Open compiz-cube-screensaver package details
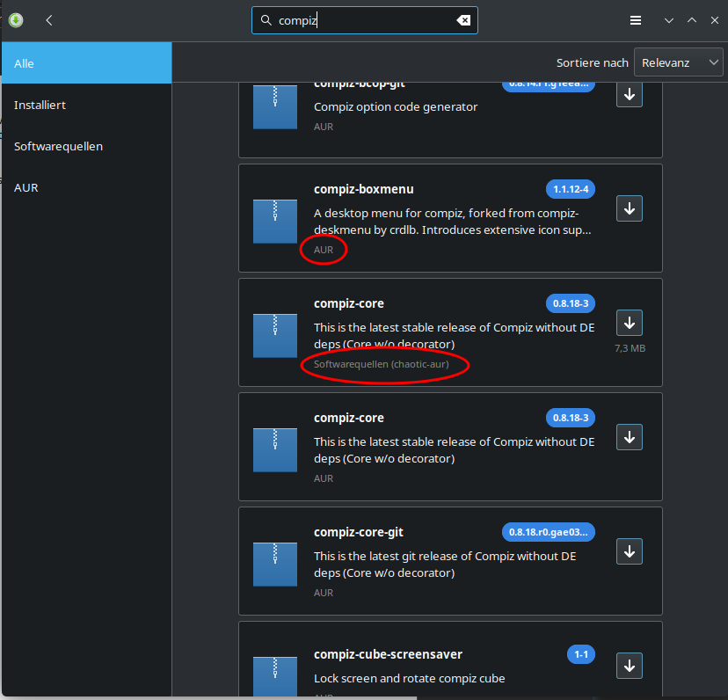This screenshot has width=728, height=700. click(388, 654)
